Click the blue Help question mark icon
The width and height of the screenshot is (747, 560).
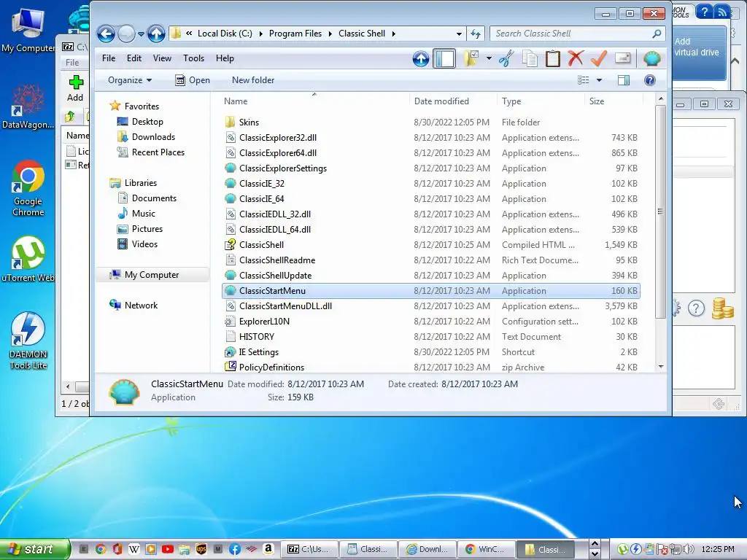click(x=650, y=80)
